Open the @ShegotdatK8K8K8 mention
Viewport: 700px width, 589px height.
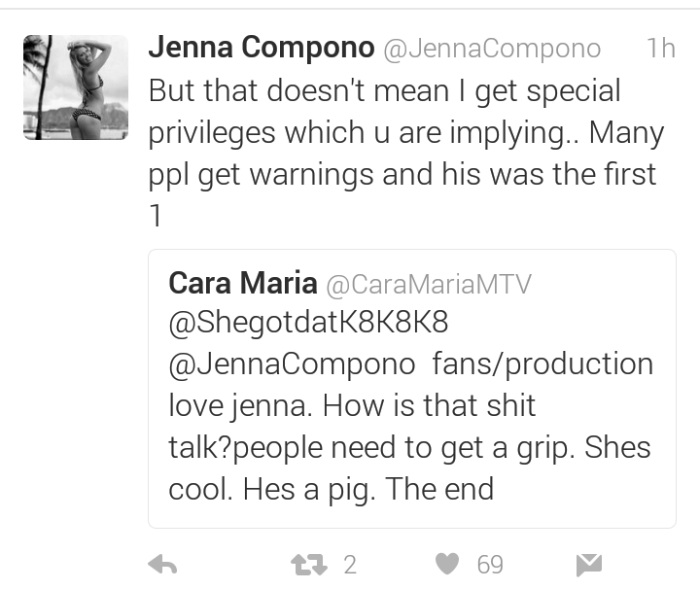(308, 322)
